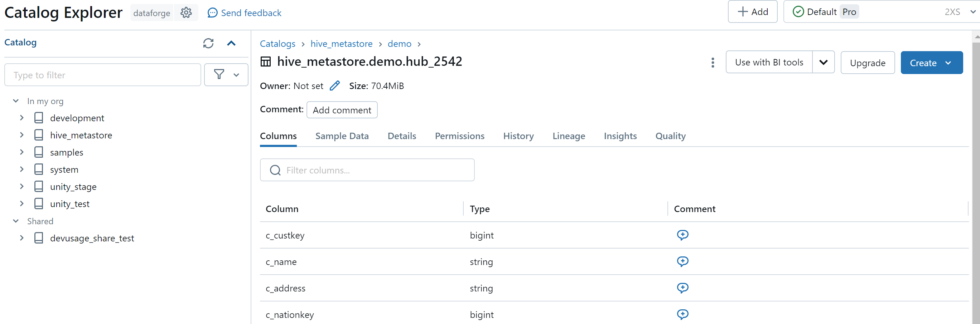Open the Create dropdown button
Image resolution: width=980 pixels, height=324 pixels.
(x=932, y=63)
